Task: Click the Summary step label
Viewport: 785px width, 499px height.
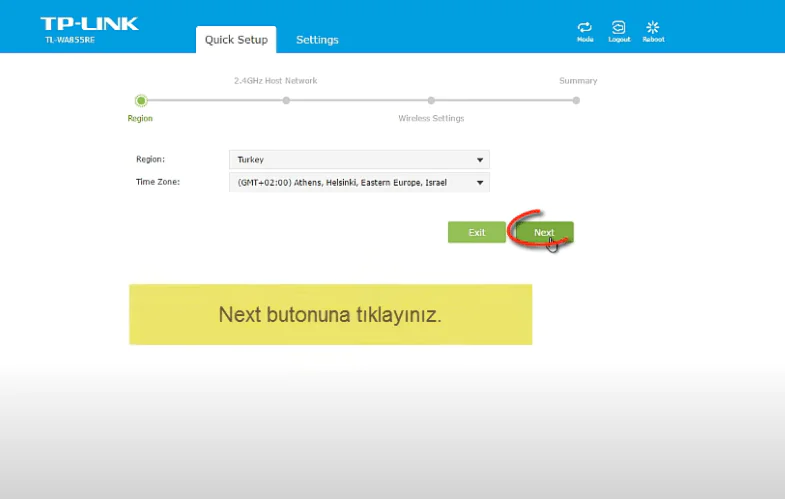Action: (578, 81)
